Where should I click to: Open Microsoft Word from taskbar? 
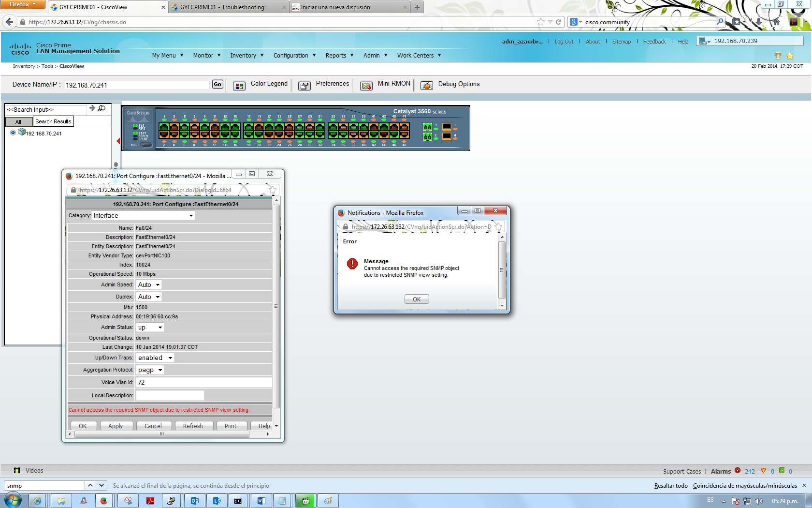click(x=261, y=501)
